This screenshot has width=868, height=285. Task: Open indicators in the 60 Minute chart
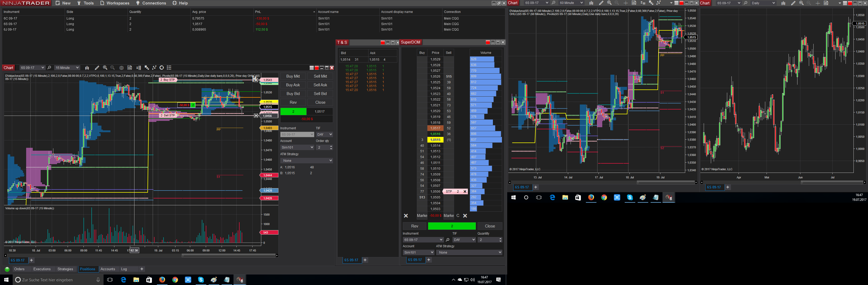[x=651, y=3]
